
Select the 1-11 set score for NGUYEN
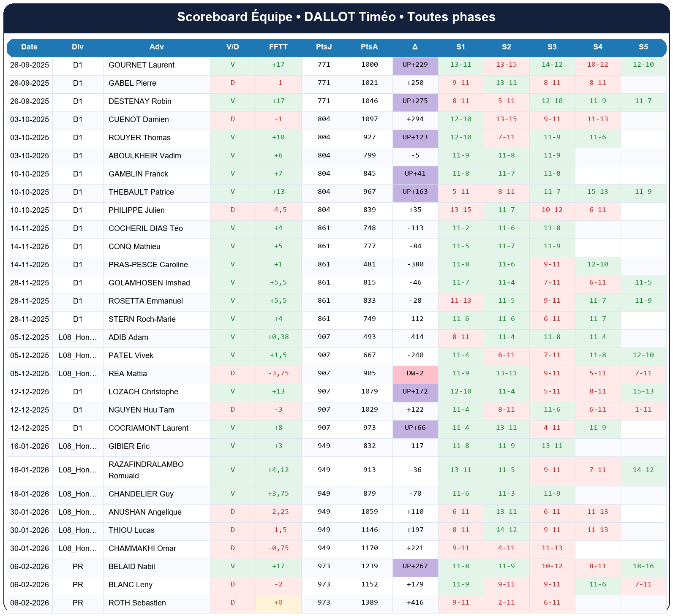point(643,410)
